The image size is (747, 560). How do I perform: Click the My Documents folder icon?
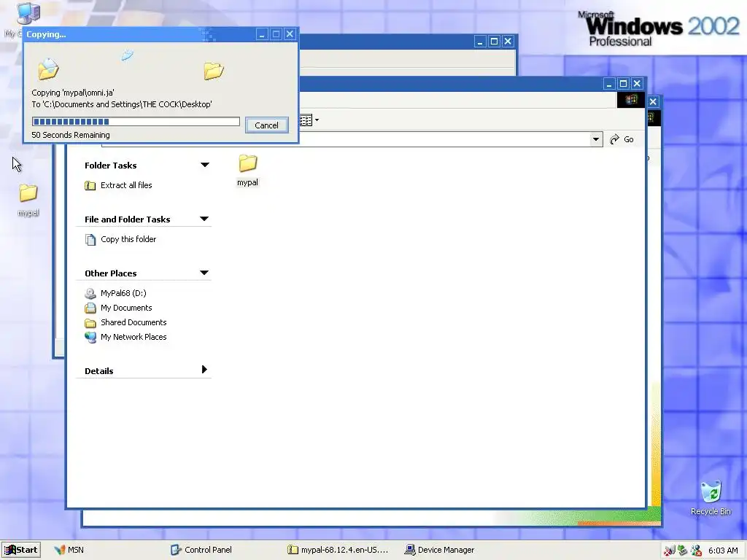pos(90,308)
